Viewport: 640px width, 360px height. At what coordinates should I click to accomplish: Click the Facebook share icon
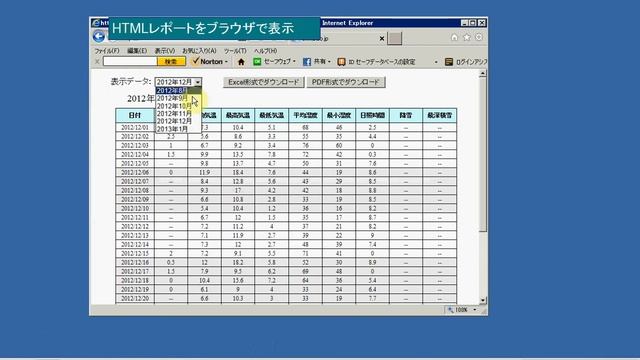pyautogui.click(x=307, y=62)
